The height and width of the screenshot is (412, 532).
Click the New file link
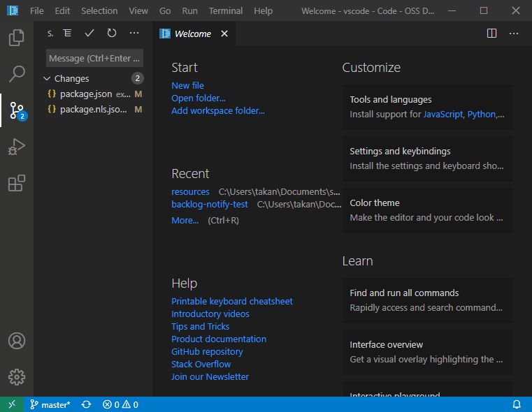[x=187, y=86]
